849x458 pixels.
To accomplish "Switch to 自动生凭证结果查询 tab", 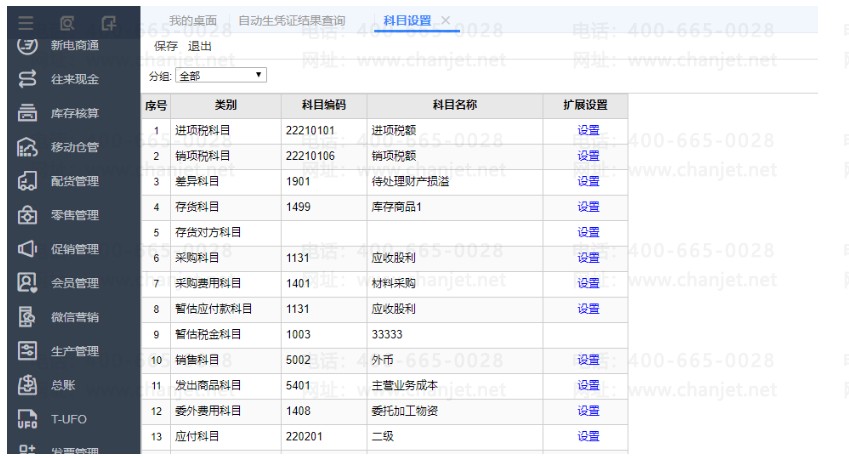I will point(292,21).
